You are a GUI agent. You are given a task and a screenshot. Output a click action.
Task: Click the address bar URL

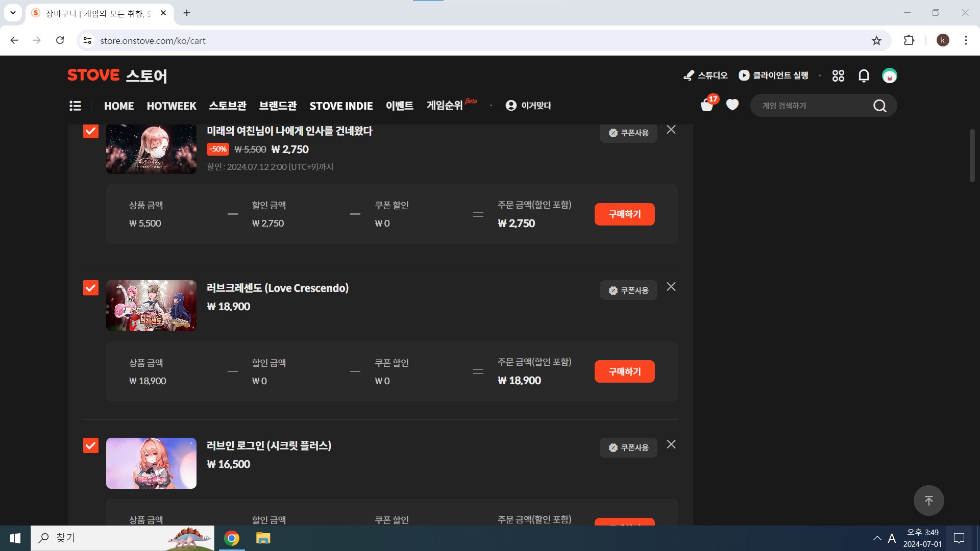153,41
